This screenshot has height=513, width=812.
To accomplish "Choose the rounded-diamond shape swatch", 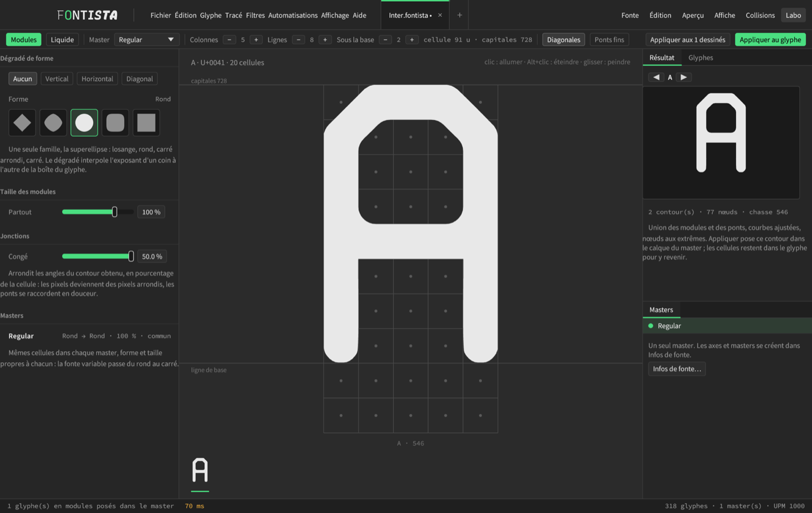I will pos(53,122).
